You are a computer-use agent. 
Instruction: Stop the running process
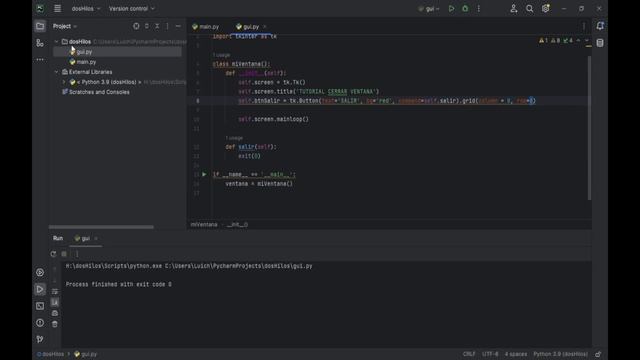point(64,254)
